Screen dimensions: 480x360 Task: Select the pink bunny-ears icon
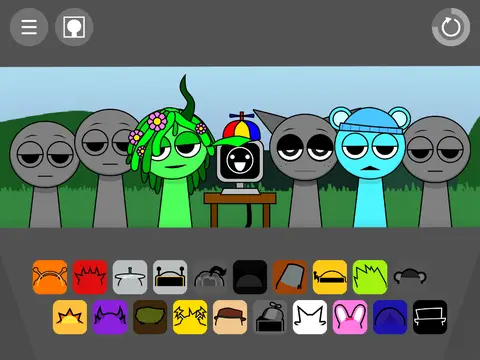pos(350,317)
